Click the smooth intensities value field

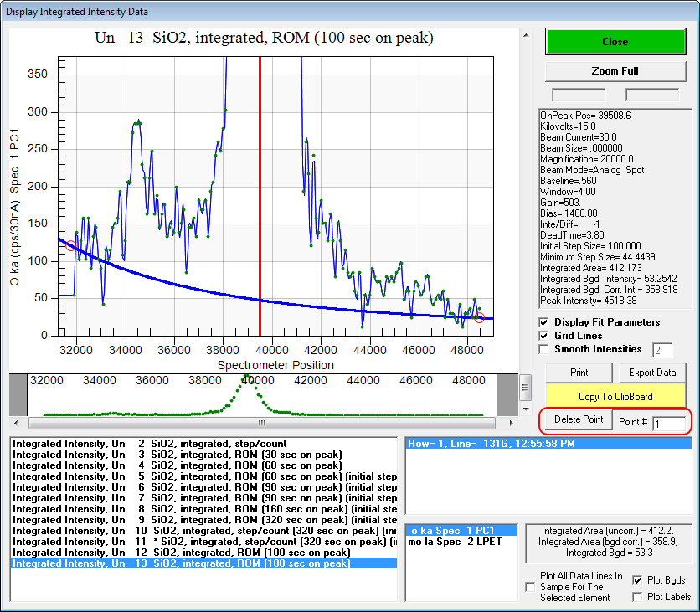pos(661,350)
